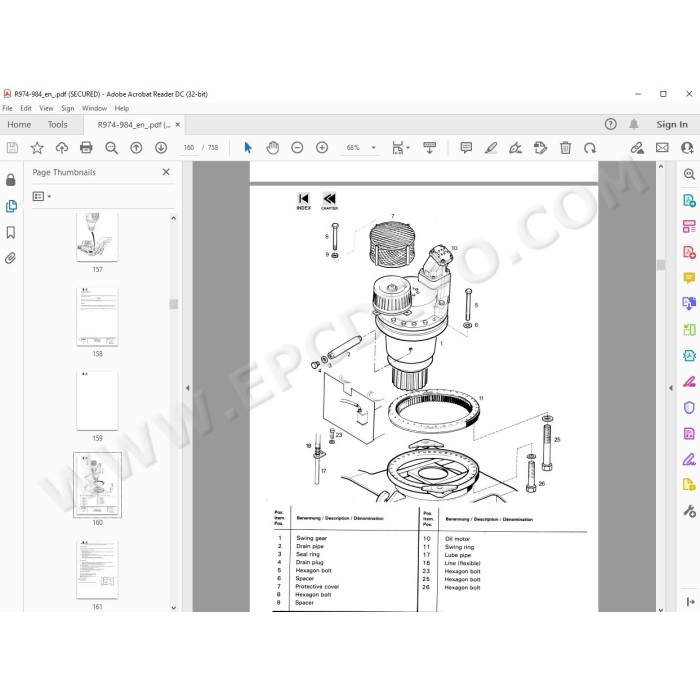Screen dimensions: 700x700
Task: Select page 158 thumbnail
Action: click(97, 317)
